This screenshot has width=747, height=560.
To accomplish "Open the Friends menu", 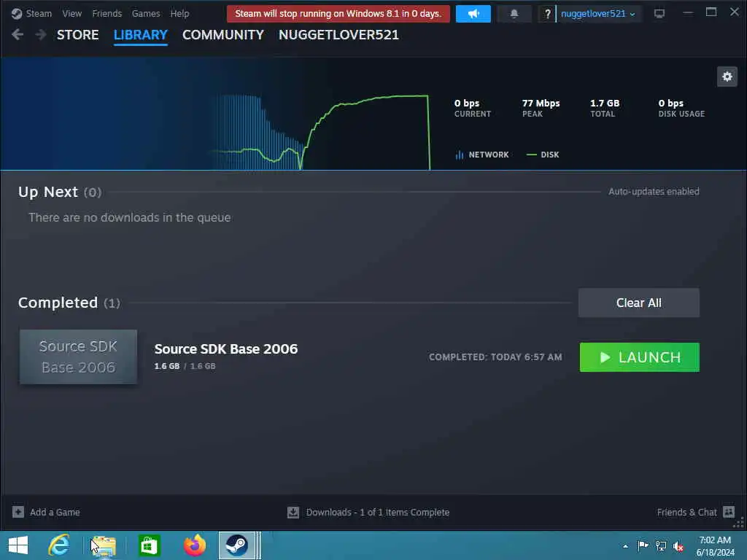I will (x=107, y=13).
